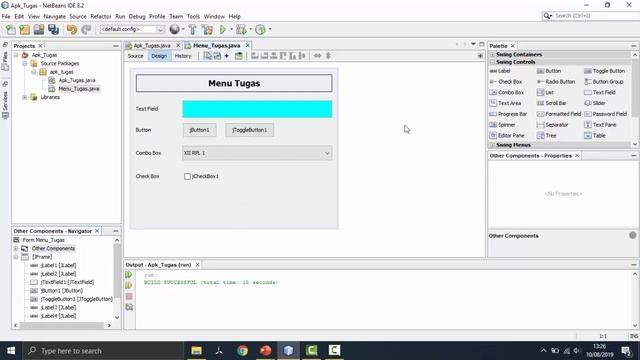Select the Table palette item

[x=595, y=136]
